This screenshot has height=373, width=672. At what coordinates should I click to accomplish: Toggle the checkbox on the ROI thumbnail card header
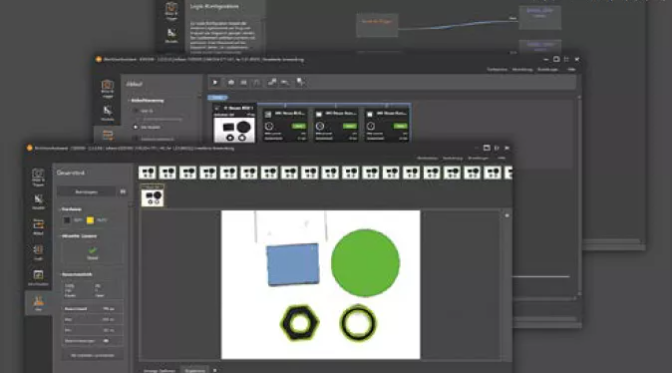[217, 108]
